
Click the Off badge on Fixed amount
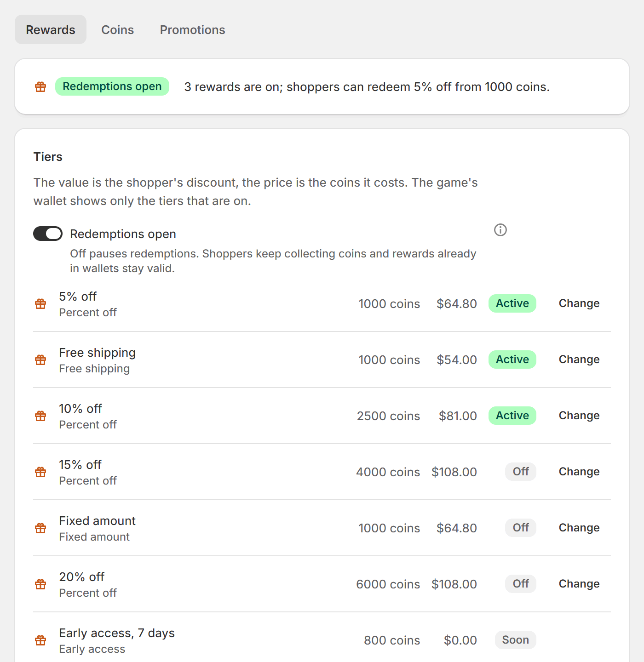point(521,528)
